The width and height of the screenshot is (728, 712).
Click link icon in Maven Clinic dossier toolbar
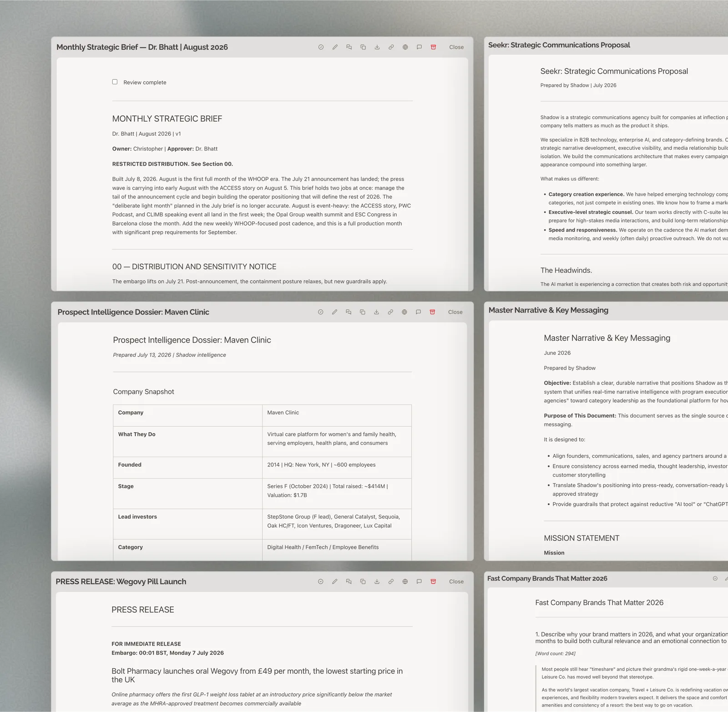click(x=390, y=312)
